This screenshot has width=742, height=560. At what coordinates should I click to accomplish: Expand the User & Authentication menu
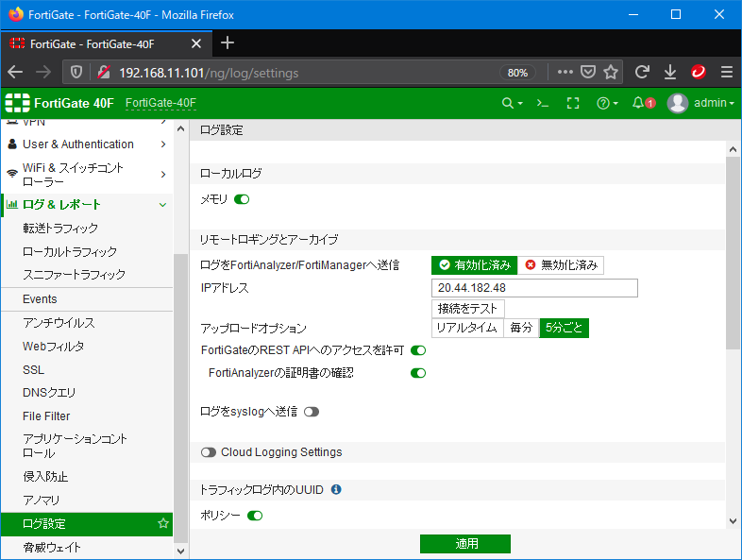(x=87, y=144)
